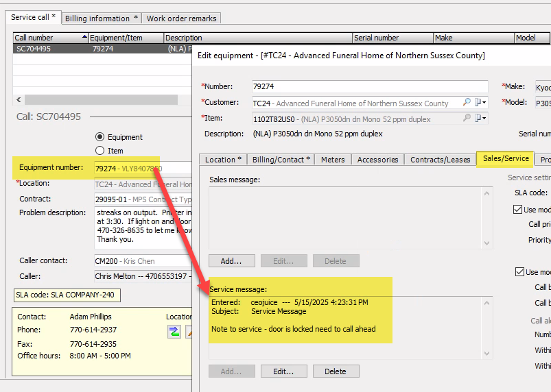Switch to the Service call tab
The image size is (551, 392).
coord(33,17)
